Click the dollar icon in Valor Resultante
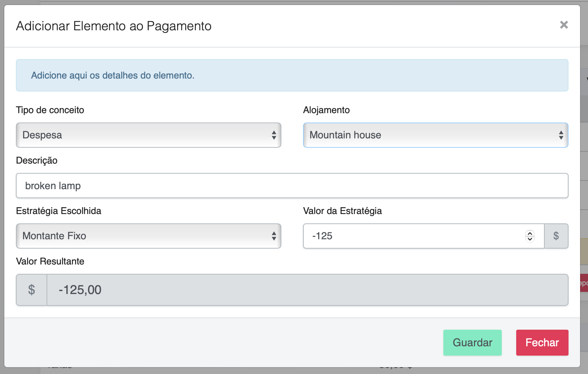This screenshot has width=588, height=374. click(x=32, y=290)
